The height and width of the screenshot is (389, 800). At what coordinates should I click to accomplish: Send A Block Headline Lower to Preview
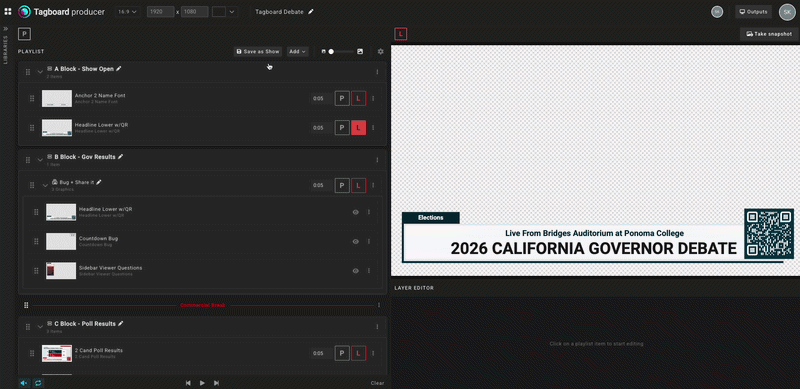[x=342, y=128]
